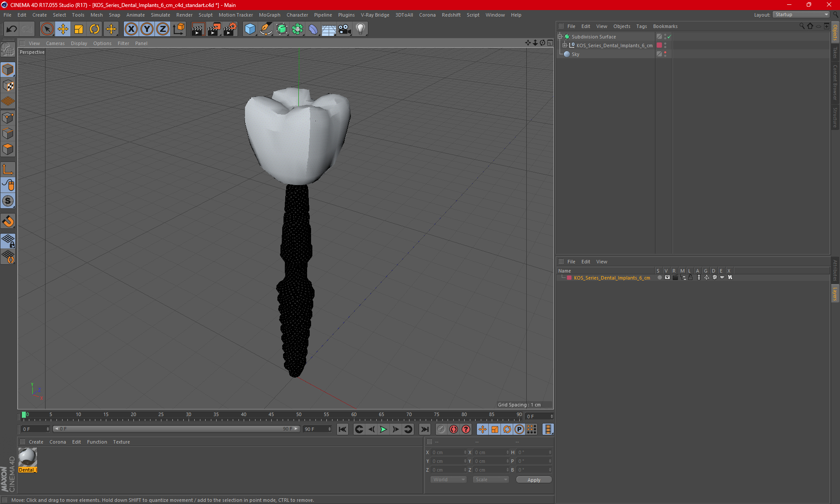The height and width of the screenshot is (504, 840).
Task: Switch to Points mode
Action: (x=8, y=118)
